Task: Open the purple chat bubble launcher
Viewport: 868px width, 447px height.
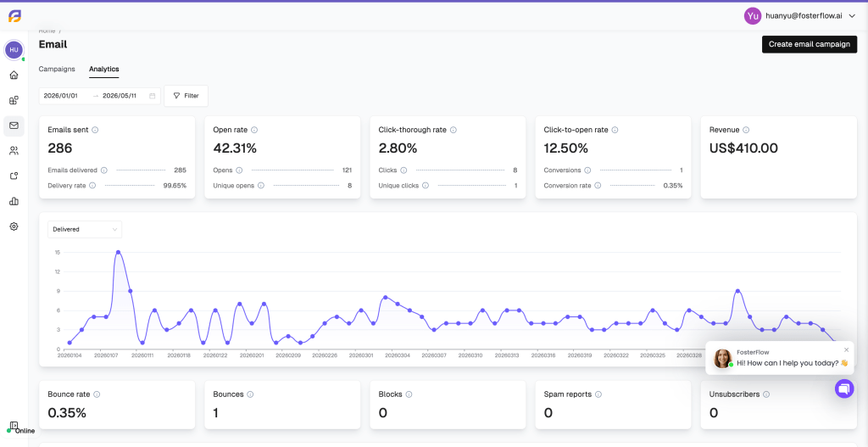Action: point(844,388)
